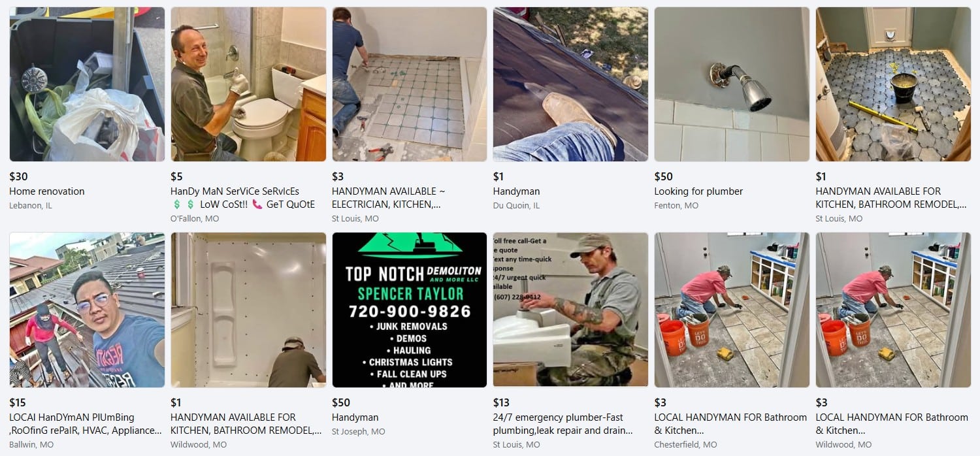Click the $30 price on Home renovation
Viewport: 980px width, 456px height.
(x=18, y=176)
